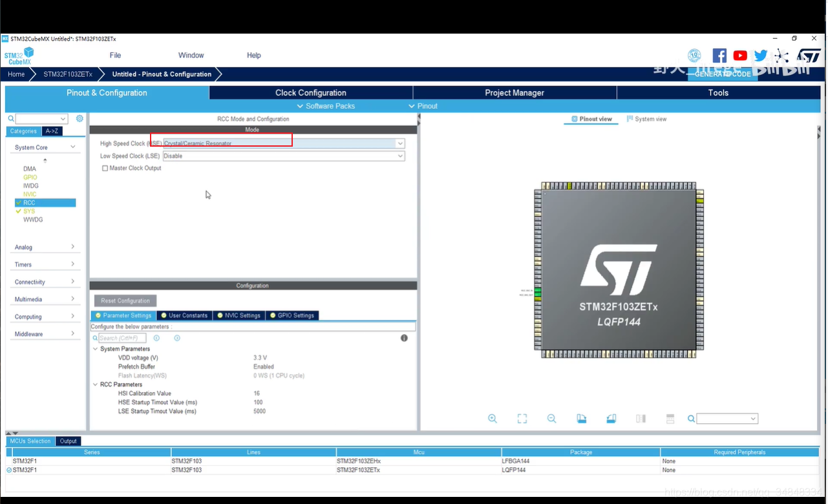Go to Home breadcrumb

(x=16, y=74)
